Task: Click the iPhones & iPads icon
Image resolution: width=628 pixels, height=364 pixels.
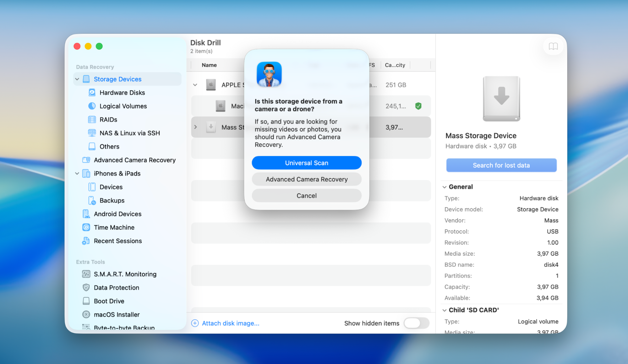Action: click(86, 174)
